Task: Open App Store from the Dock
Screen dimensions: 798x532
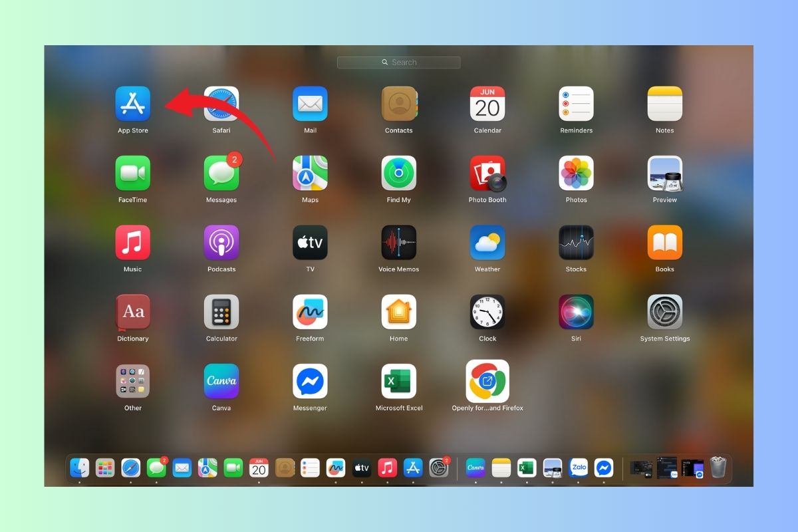Action: [x=413, y=467]
